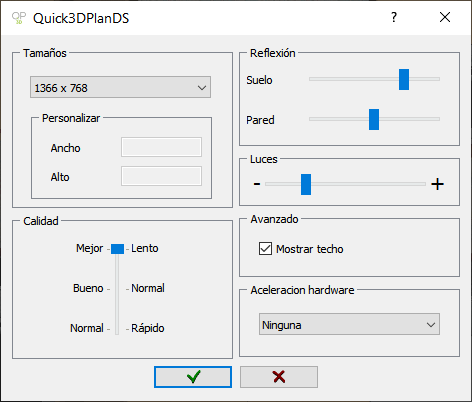Expand the Aceleracion hardware Ninguna dropdown
Screen dimensions: 472x402
(x=349, y=324)
